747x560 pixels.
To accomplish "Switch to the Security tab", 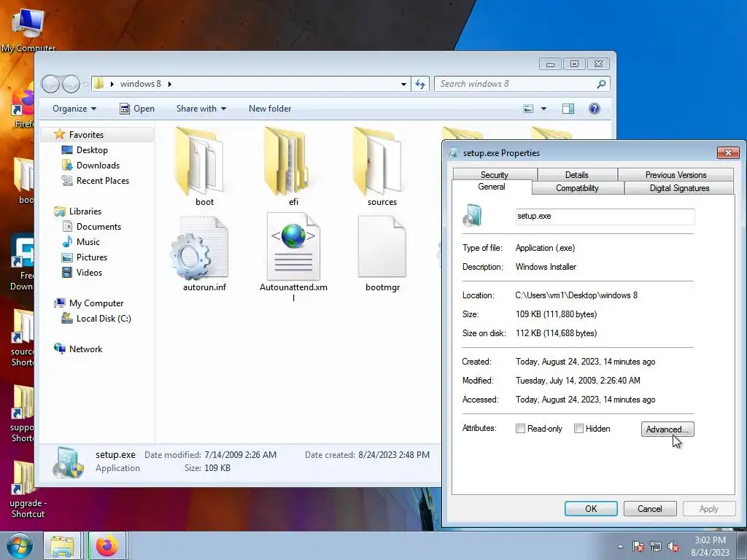I will point(495,175).
